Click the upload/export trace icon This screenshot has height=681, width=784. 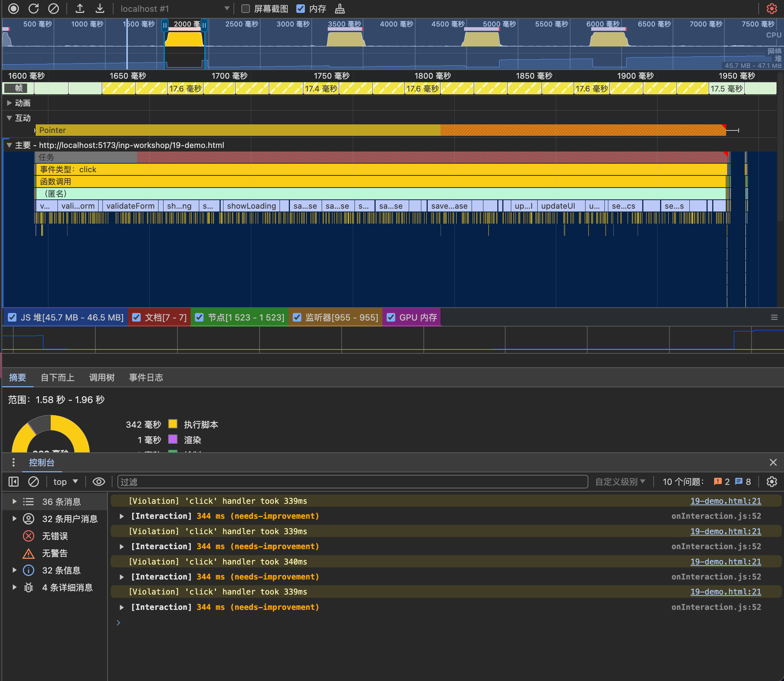pos(80,9)
